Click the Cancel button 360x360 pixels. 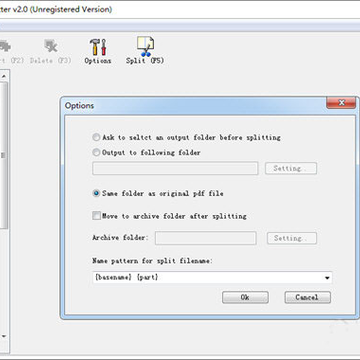(307, 297)
